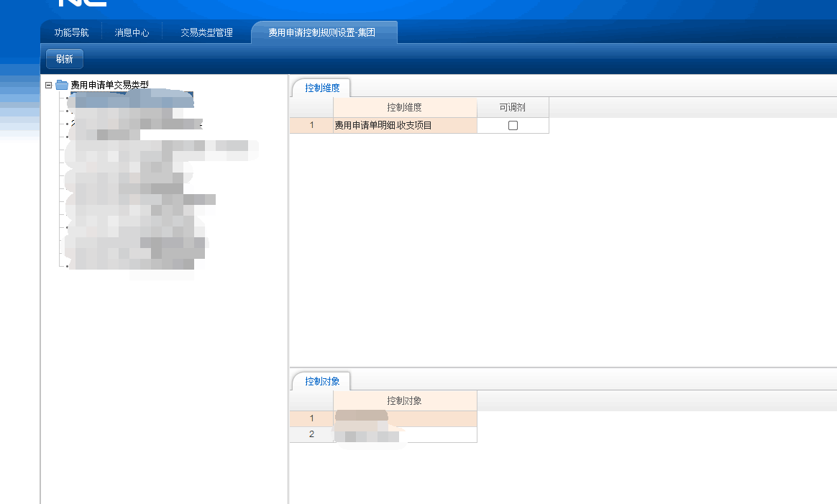
Task: Select the 交易类型管理 tab
Action: point(206,32)
